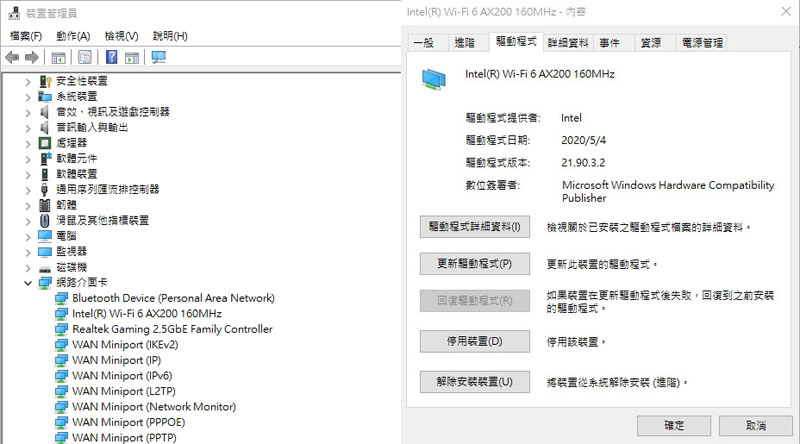Click the 驅動程式詳細資料(I) button
The image size is (800, 444).
[474, 227]
